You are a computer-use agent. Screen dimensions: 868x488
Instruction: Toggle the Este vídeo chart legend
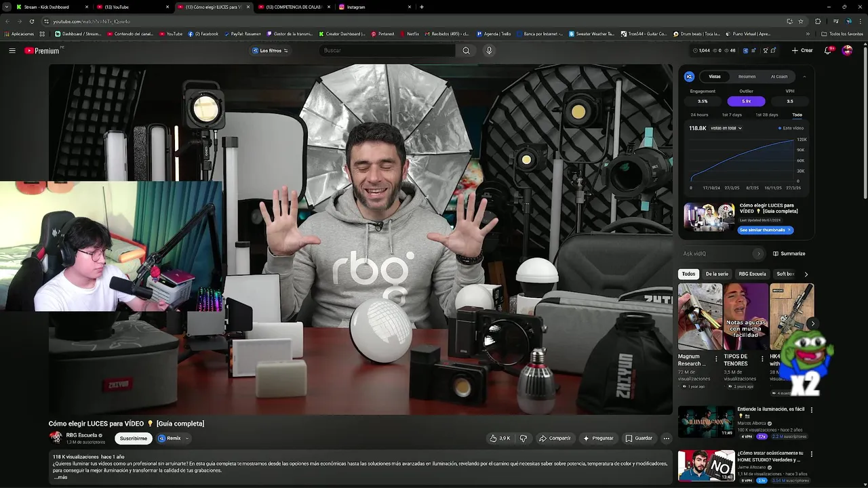pos(791,128)
